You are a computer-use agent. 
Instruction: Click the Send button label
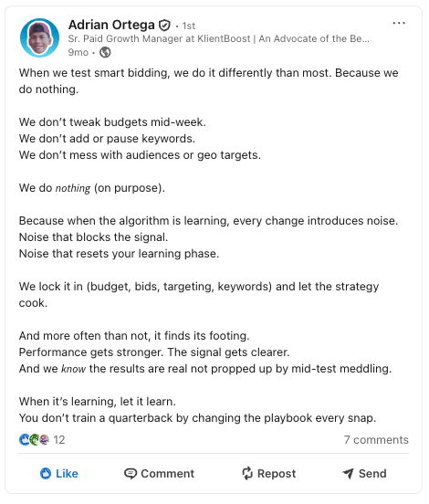(x=372, y=474)
